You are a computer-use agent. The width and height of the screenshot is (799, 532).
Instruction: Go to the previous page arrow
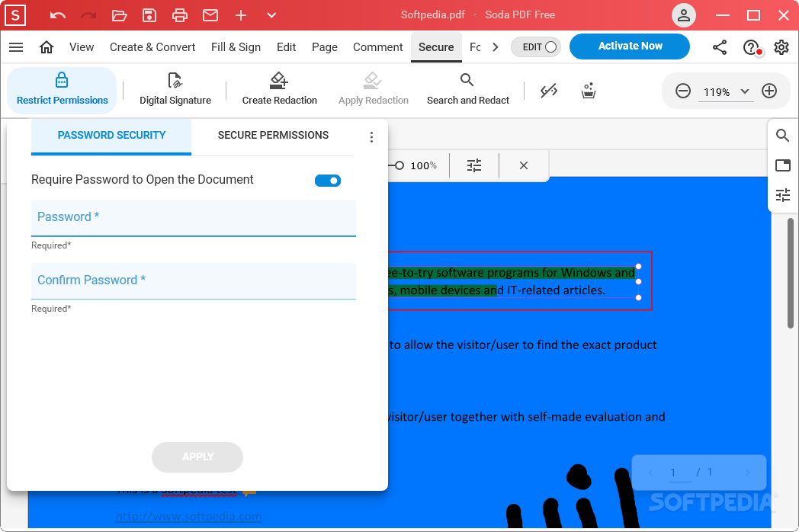650,473
